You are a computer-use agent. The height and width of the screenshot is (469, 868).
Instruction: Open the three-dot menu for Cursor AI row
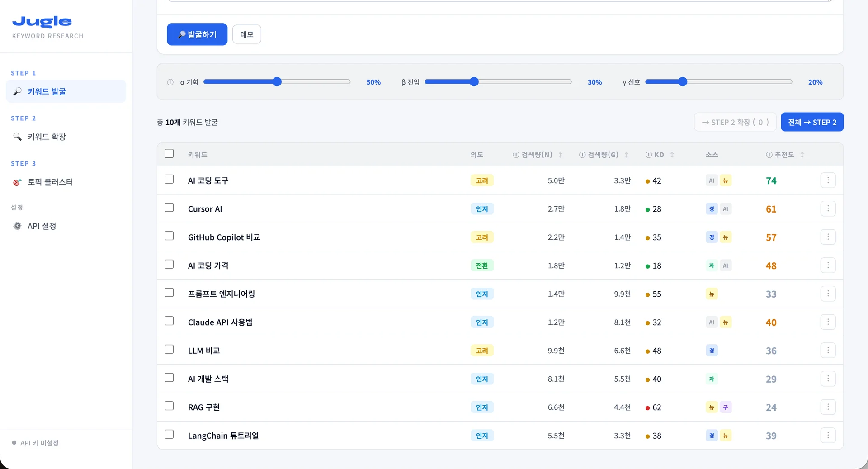[828, 208]
